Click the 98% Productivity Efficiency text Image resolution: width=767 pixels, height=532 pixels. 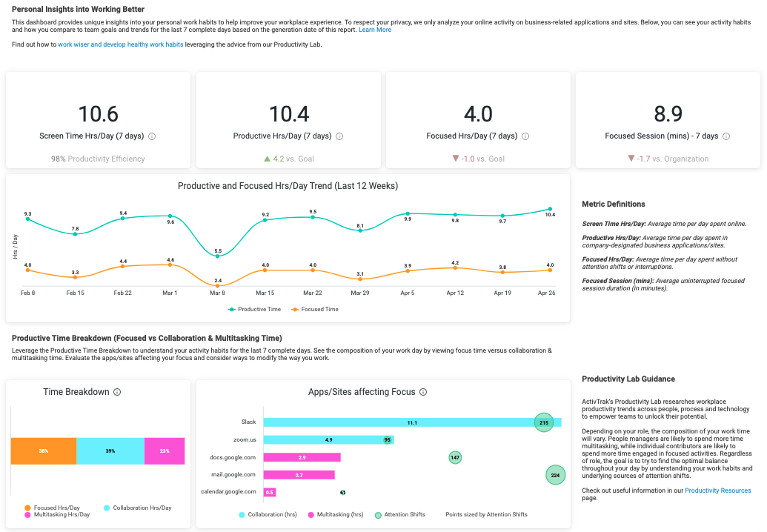click(98, 159)
